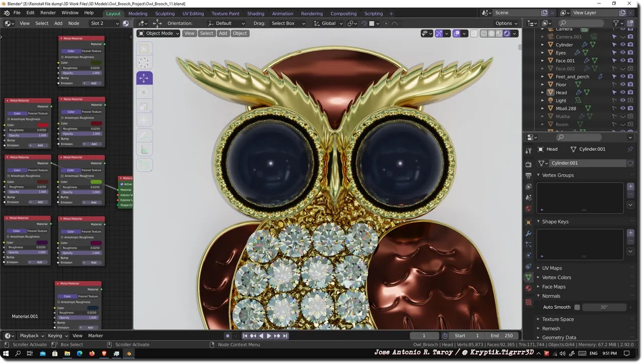Screen dimensions: 643x364
Task: Expand the Vertex Colors panel
Action: point(556,277)
